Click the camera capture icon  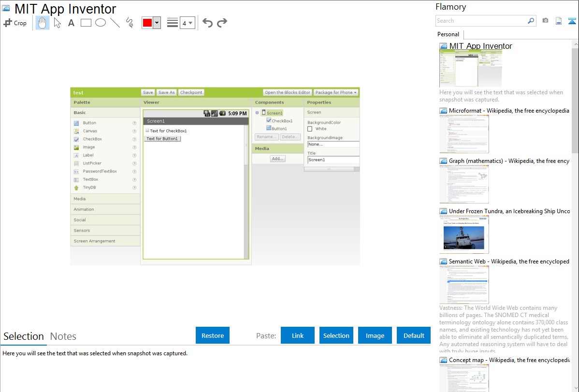pos(545,21)
